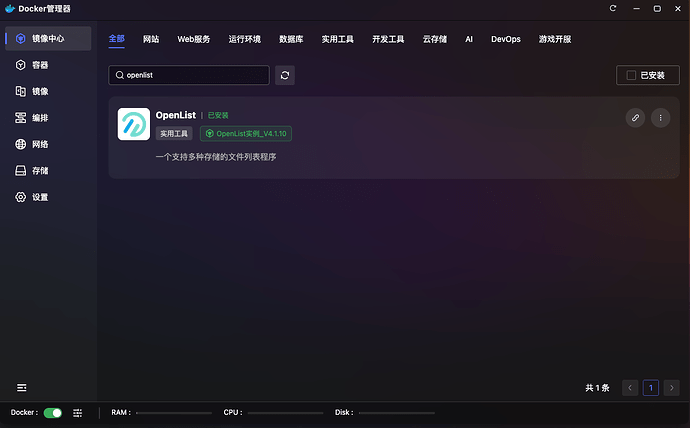Viewport: 690px width, 428px height.
Task: Select the 网站 category tab
Action: click(151, 39)
